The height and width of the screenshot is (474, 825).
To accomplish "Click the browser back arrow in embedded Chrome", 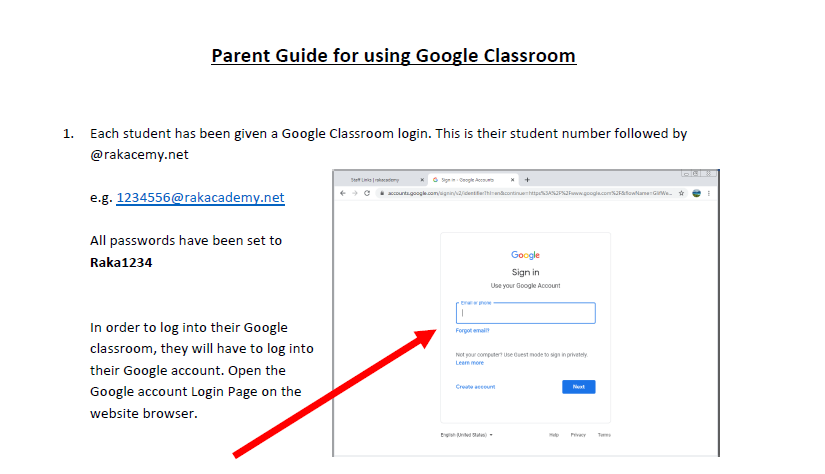I will 343,194.
